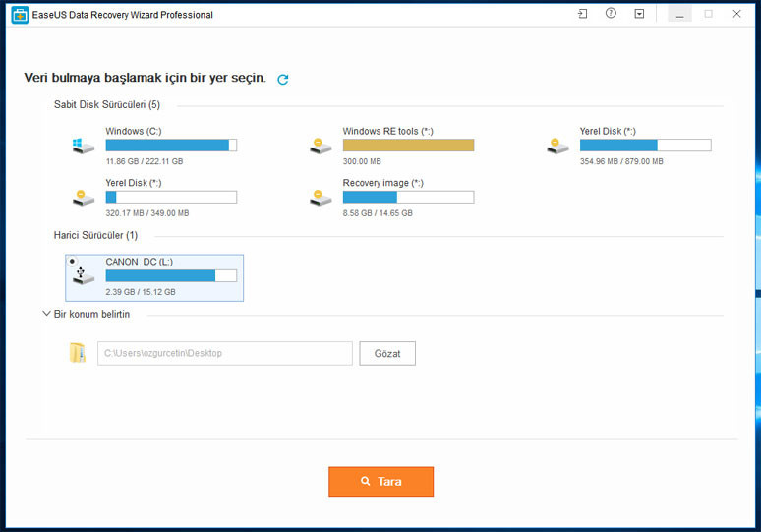This screenshot has height=532, width=761.
Task: Click the folder icon beside path field
Action: tap(78, 353)
